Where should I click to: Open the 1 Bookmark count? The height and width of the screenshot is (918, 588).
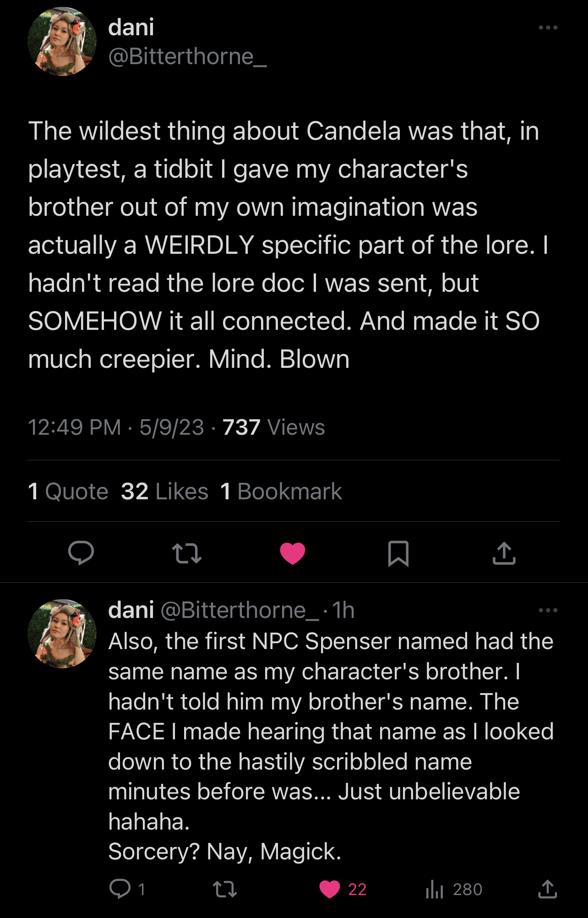(281, 492)
